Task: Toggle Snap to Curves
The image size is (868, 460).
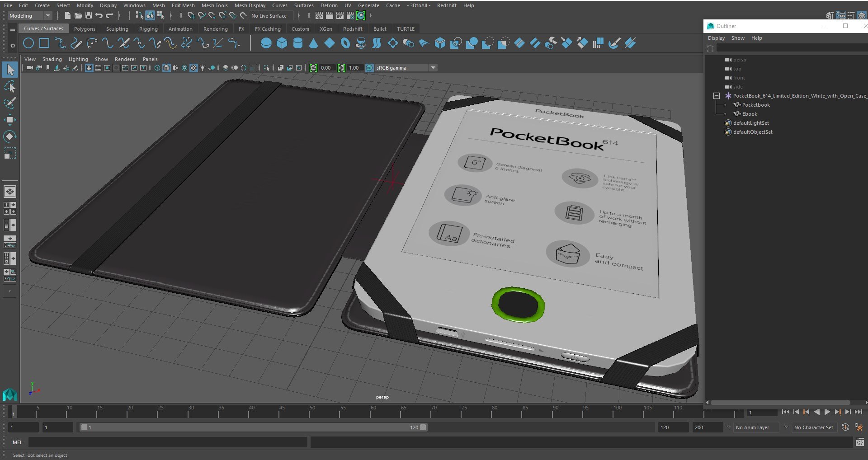Action: coord(202,16)
